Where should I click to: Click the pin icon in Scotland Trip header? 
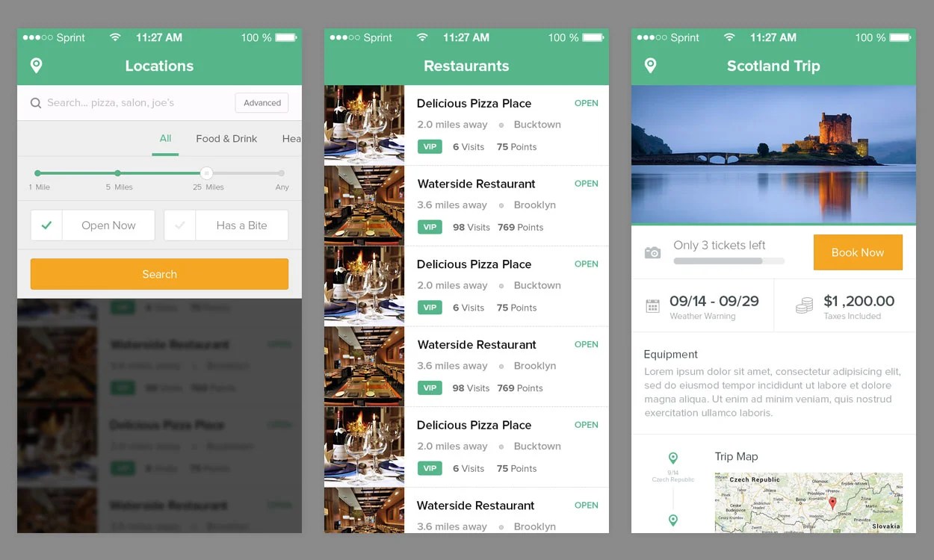[650, 66]
